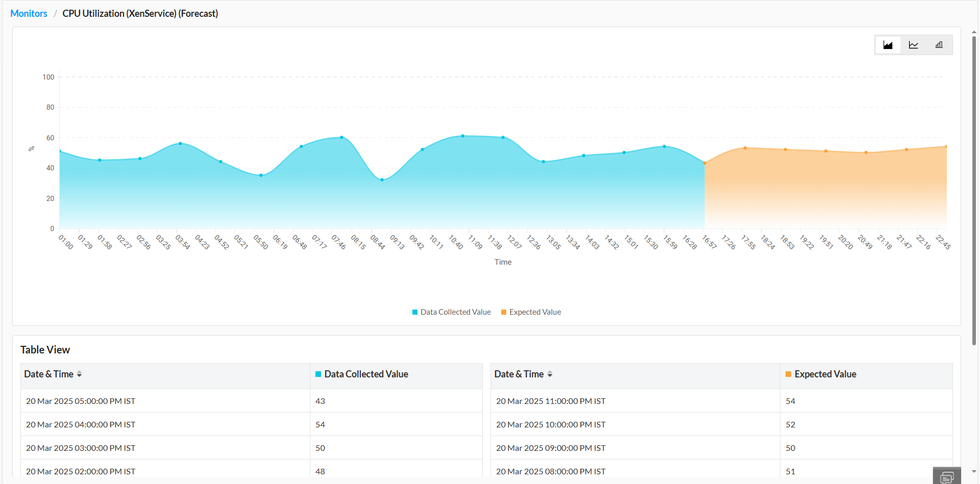The image size is (980, 484).
Task: Click the 16:57 orange forecast data point
Action: tap(705, 163)
